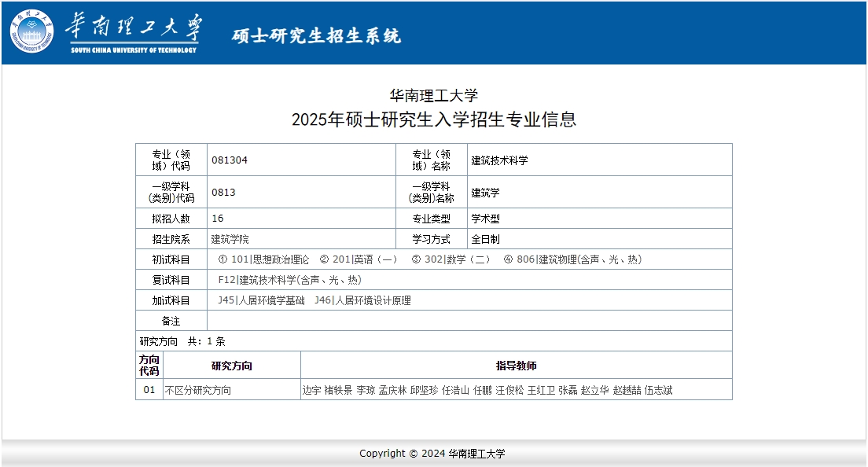Click the 一级学科(类别)名称 label cell
This screenshot has width=868, height=467.
point(431,192)
